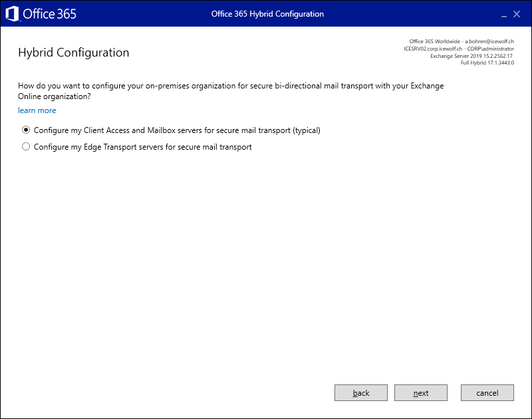Screen dimensions: 532x419
Task: Click the 'Full Hybrid 17.1.3443.0' version text
Action: [x=487, y=63]
